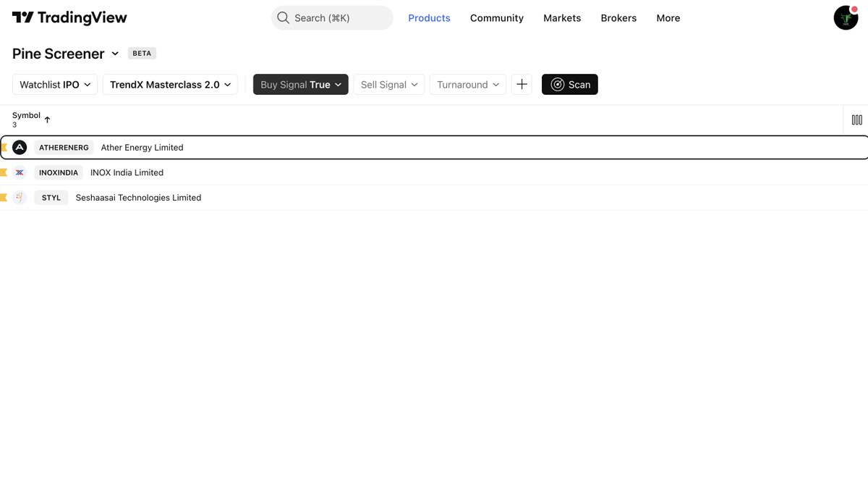Open the Watchlist IPO dropdown

[55, 85]
